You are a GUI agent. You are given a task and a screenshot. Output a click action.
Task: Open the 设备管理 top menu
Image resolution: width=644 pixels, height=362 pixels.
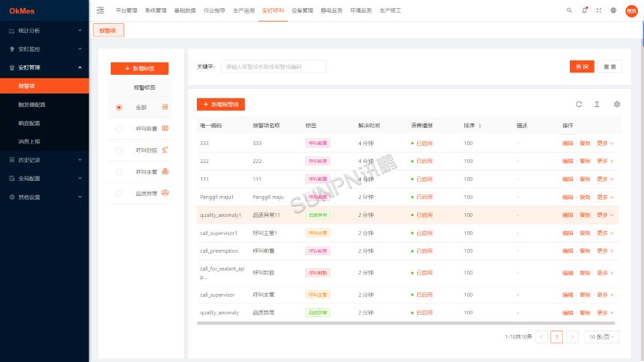pos(303,10)
